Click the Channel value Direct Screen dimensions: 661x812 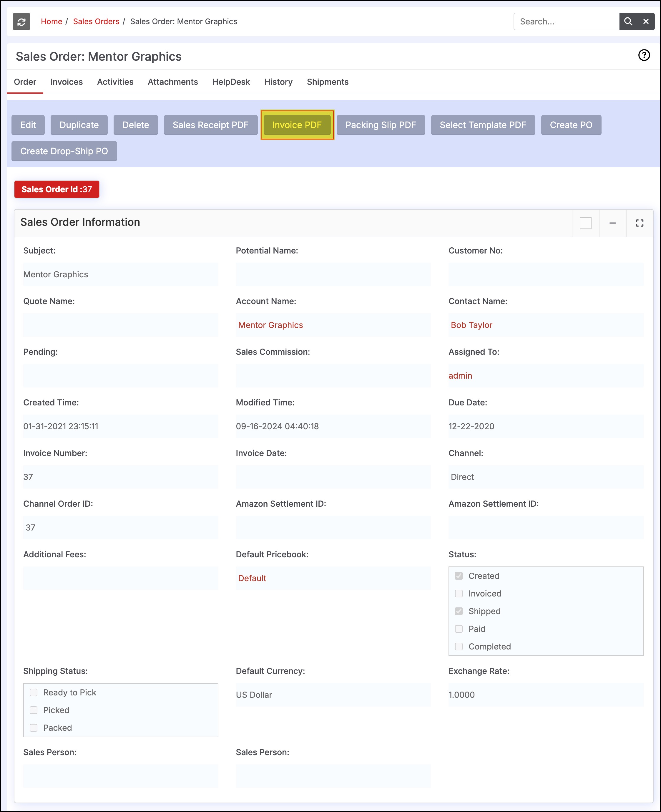coord(462,477)
